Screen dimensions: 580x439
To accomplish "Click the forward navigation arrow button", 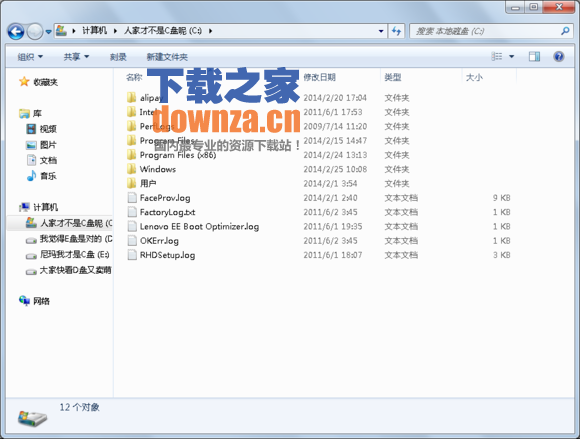I will pos(35,31).
